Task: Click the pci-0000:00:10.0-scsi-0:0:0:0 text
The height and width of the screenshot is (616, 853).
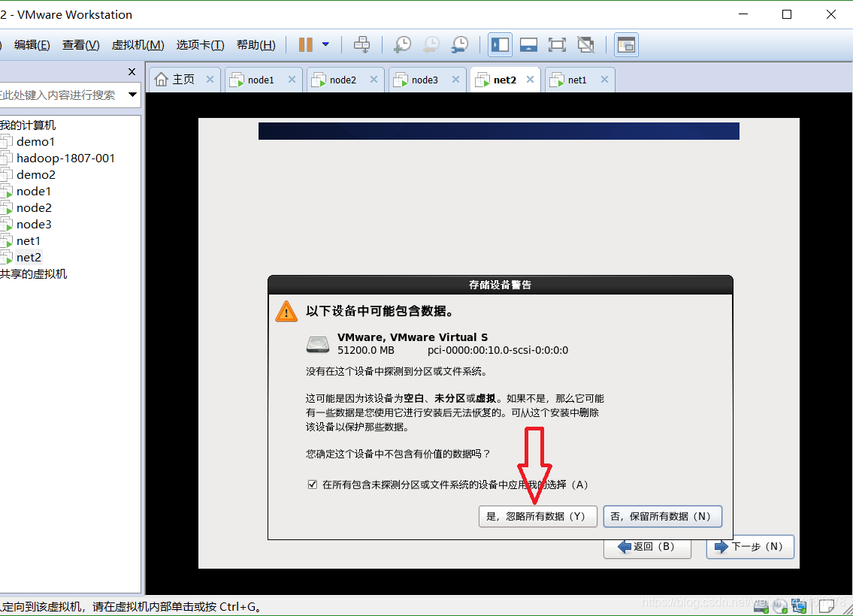Action: point(498,351)
